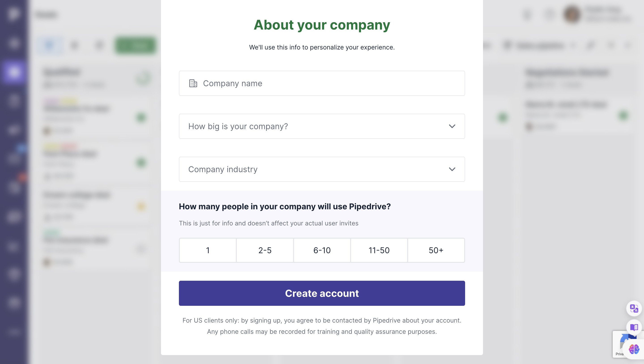Pick the 11-50 users option
The width and height of the screenshot is (644, 364).
click(x=379, y=250)
